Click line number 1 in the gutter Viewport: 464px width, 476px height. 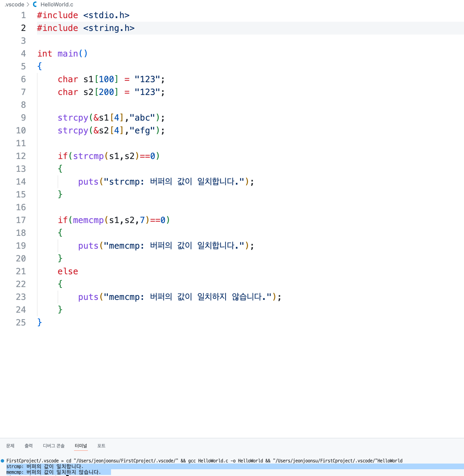(23, 15)
